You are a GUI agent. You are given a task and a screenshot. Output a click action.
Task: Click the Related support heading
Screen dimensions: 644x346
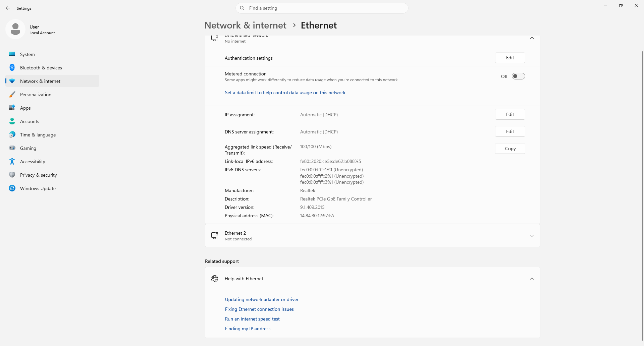[222, 261]
